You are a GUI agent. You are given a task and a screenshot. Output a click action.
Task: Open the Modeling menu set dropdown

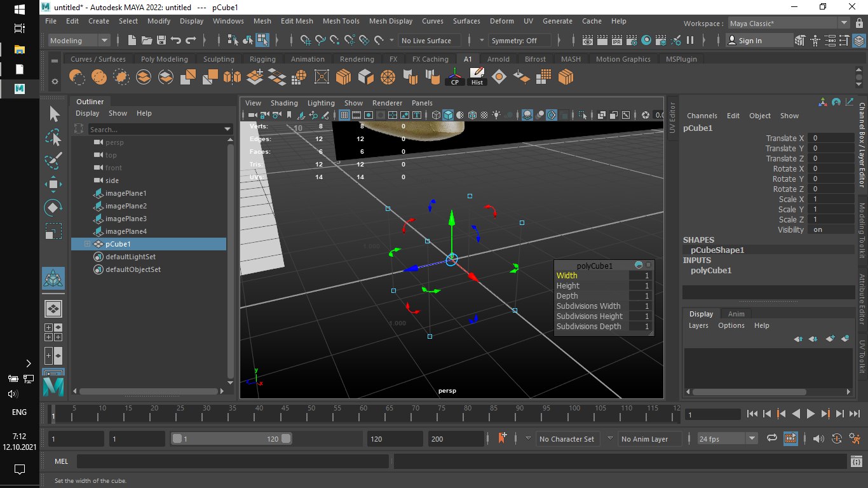click(x=79, y=40)
